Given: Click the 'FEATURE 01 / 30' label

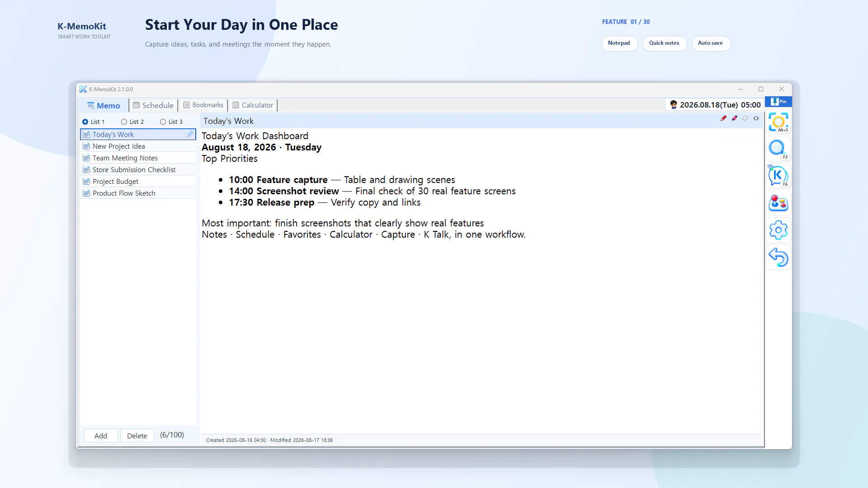Looking at the screenshot, I should tap(626, 22).
